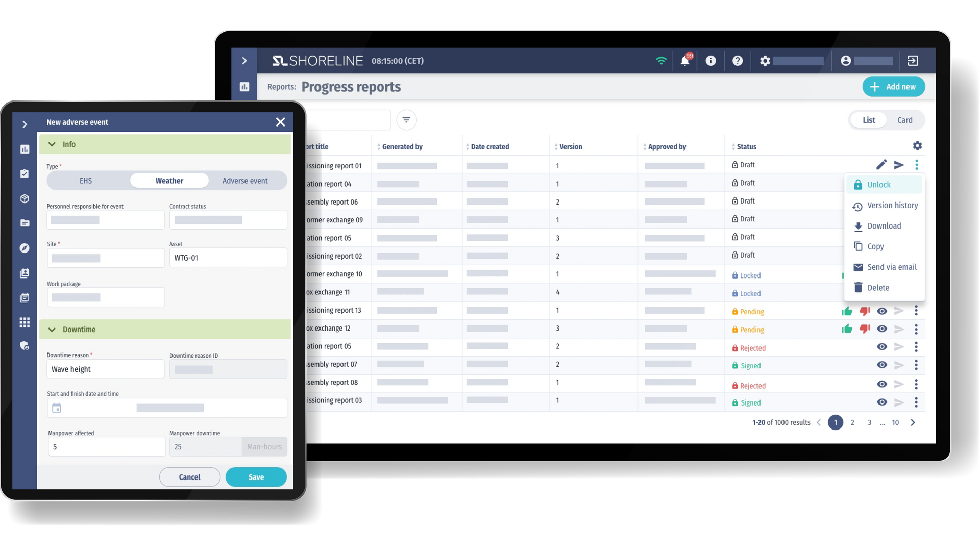Viewport: 980px width, 555px height.
Task: Collapse the Downtime section chevron
Action: (52, 330)
